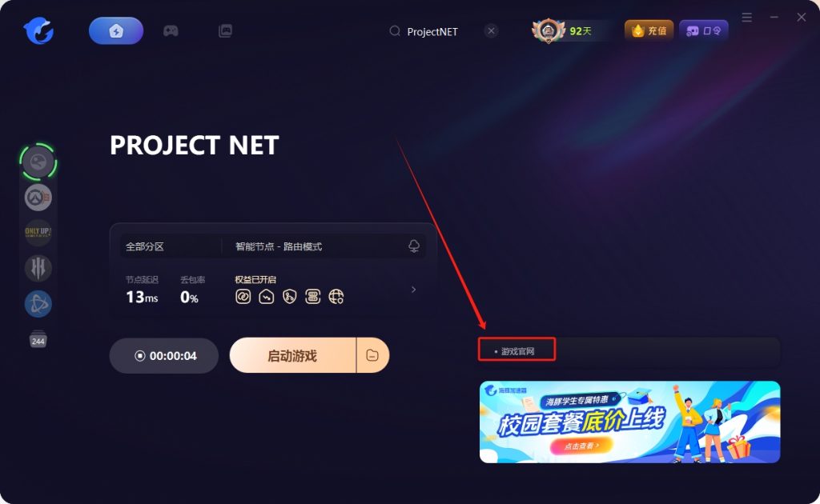Stop acceleration via the 00:00:04 timer button
820x504 pixels.
163,356
